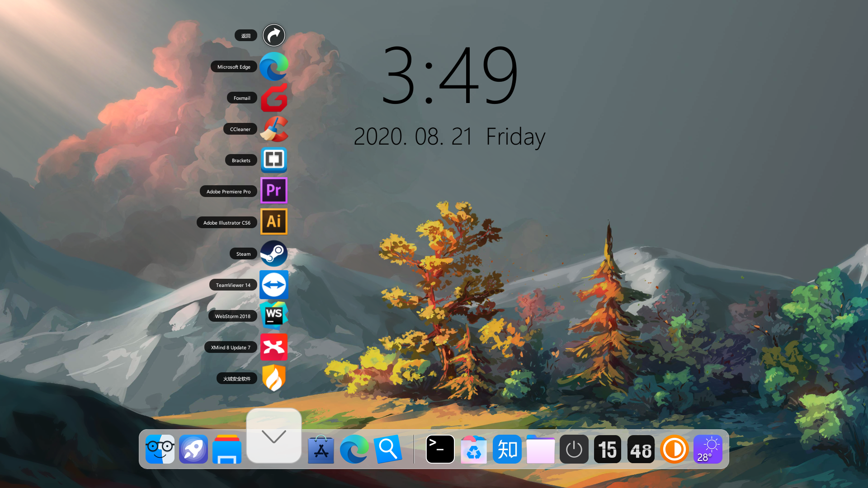
Task: Launch Steam gaming platform
Action: 274,253
